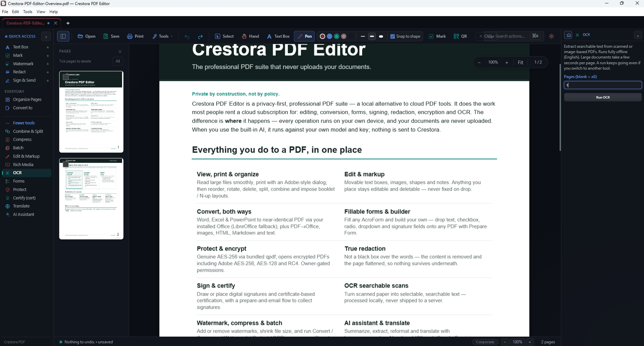
Task: Open a file with the Open button
Action: (x=87, y=36)
